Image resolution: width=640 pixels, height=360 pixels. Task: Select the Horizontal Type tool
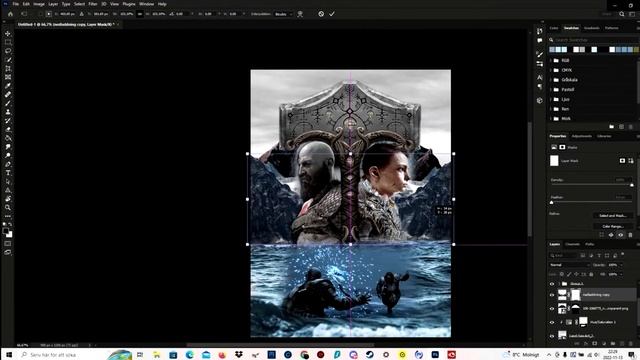tap(8, 173)
